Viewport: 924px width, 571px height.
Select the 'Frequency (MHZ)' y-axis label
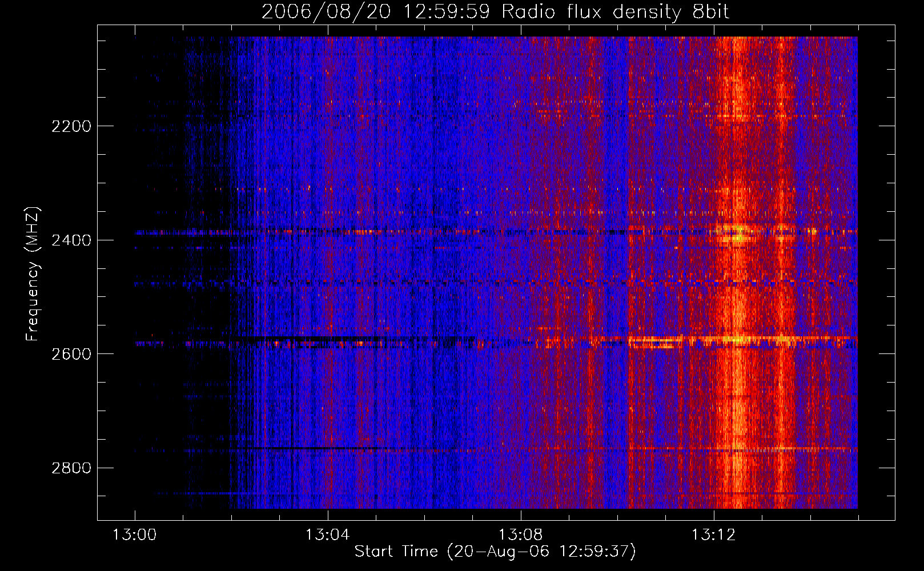click(x=33, y=274)
